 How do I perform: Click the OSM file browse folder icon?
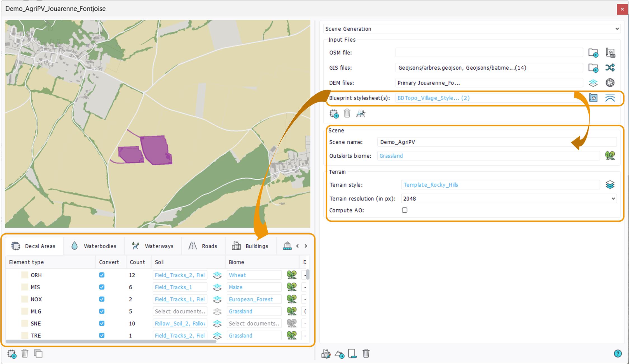click(x=593, y=53)
